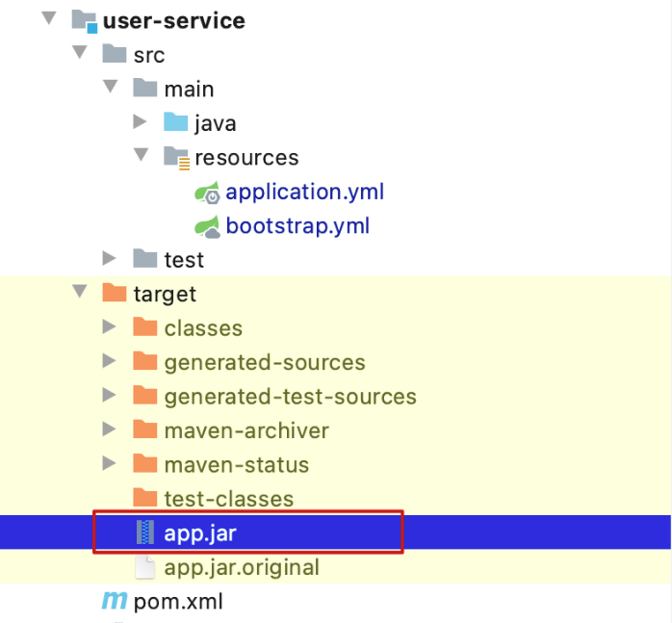Select the generated-test-sources folder
The height and width of the screenshot is (623, 672).
click(x=290, y=397)
